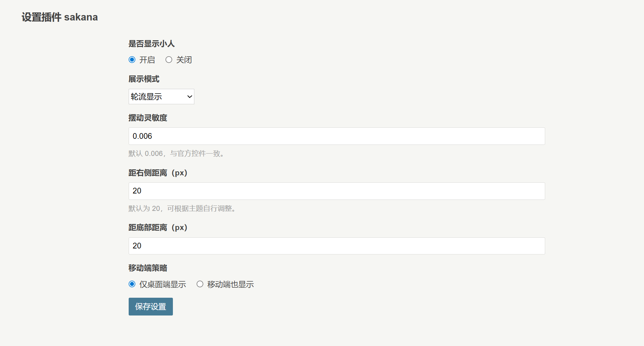Screen dimensions: 644x346
Task: Click the 移动端策略 field label
Action: coord(148,268)
